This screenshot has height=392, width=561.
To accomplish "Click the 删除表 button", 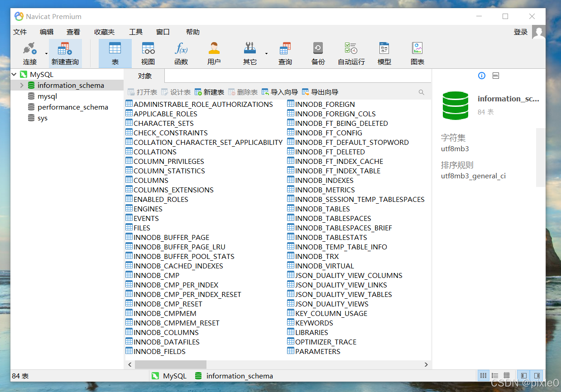I will (x=243, y=92).
